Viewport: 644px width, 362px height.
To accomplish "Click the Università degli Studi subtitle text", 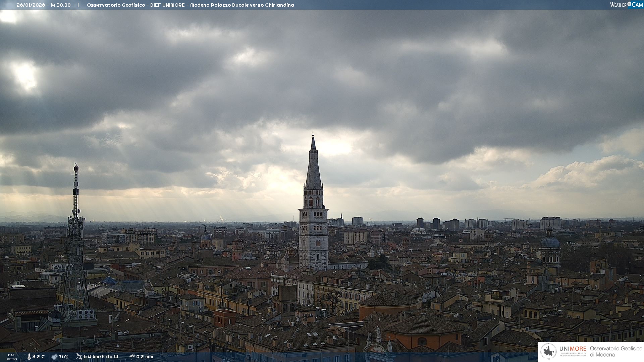I will (x=573, y=354).
